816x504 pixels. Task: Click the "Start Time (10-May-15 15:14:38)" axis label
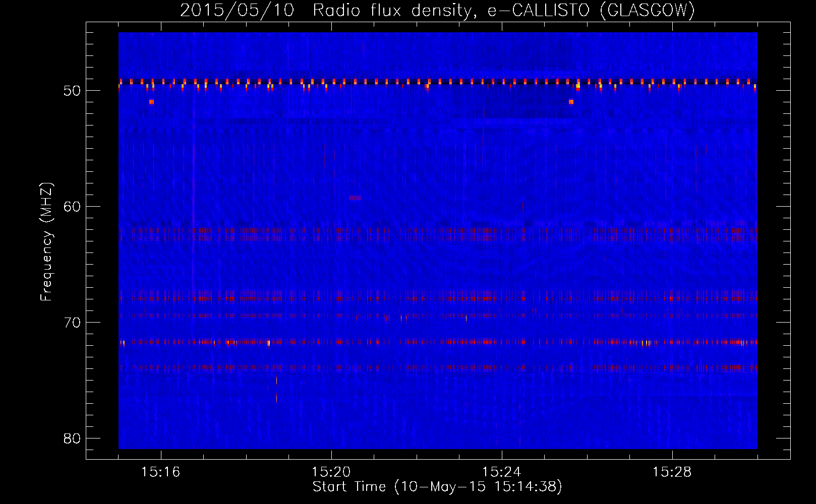pyautogui.click(x=437, y=487)
